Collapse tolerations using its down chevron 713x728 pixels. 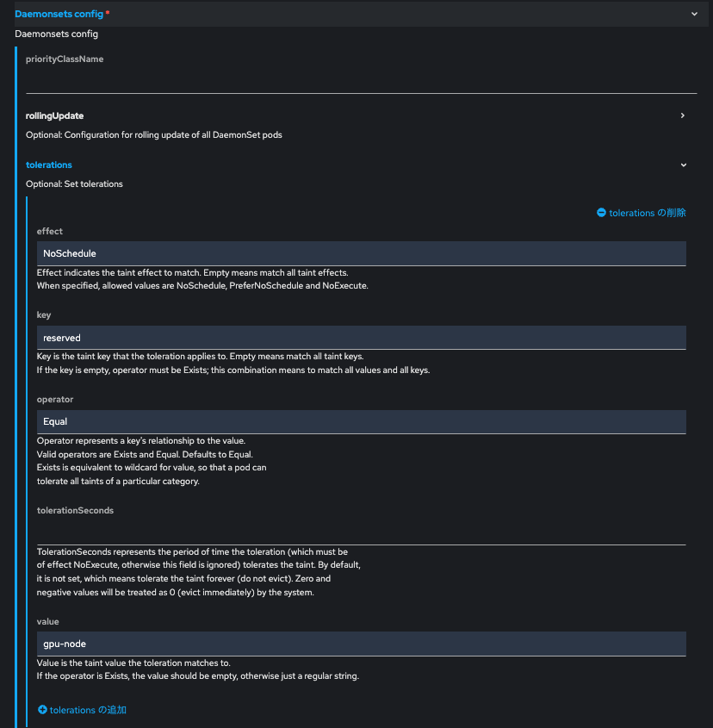[683, 165]
